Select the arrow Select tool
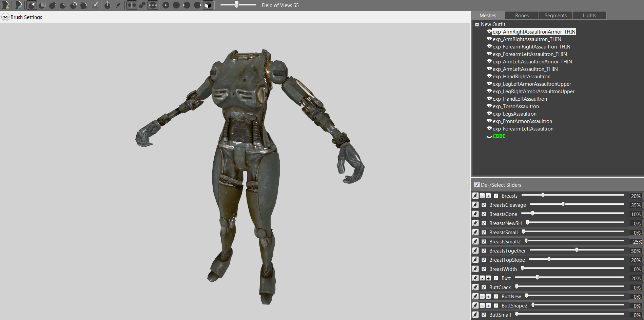The image size is (644, 320). (32, 5)
